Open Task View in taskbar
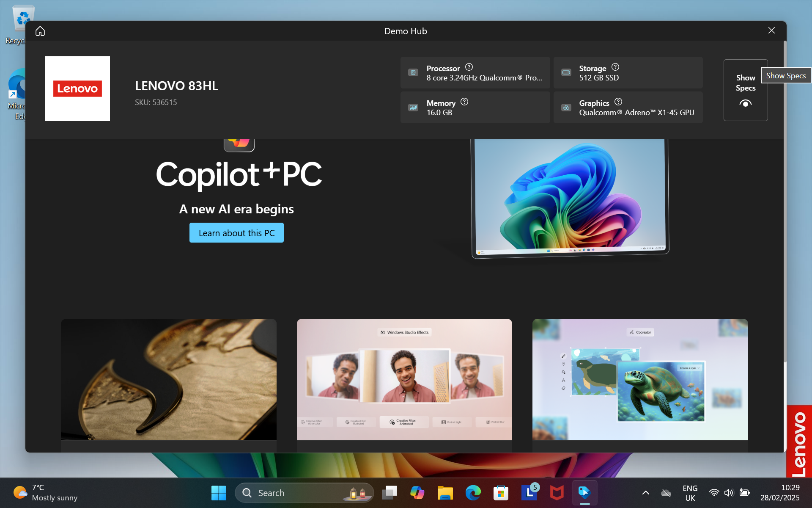The width and height of the screenshot is (812, 508). pyautogui.click(x=390, y=493)
